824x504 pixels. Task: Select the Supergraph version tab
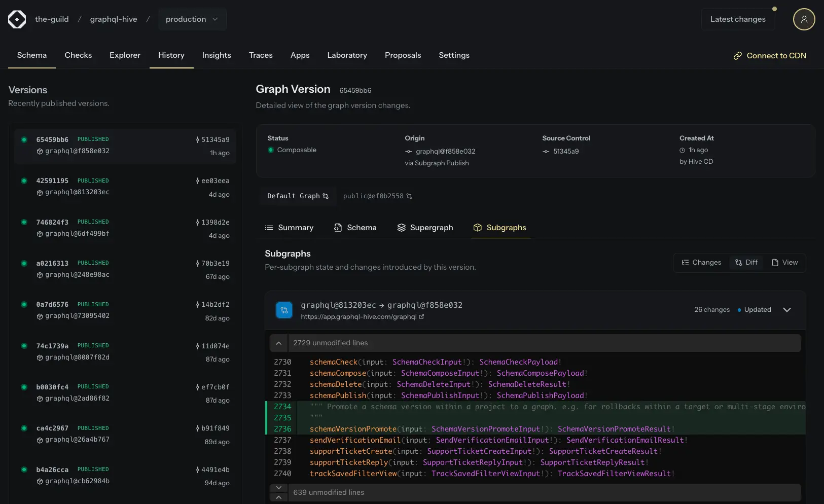(425, 228)
